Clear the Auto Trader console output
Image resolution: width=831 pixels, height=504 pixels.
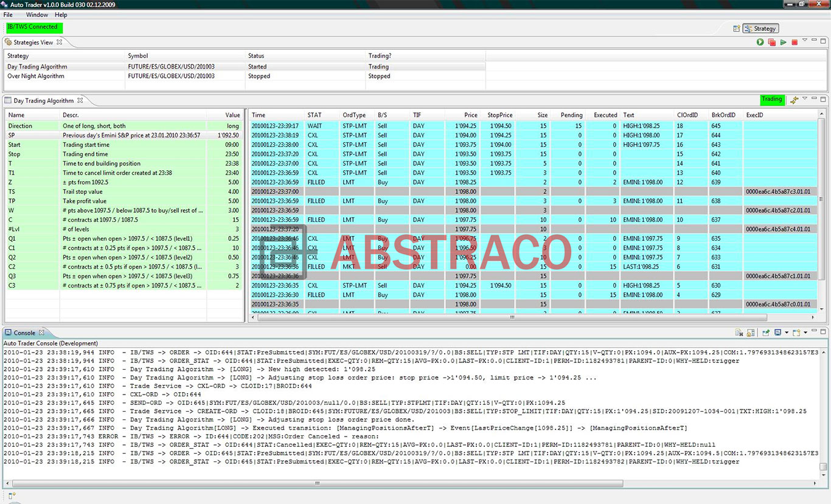pos(738,333)
